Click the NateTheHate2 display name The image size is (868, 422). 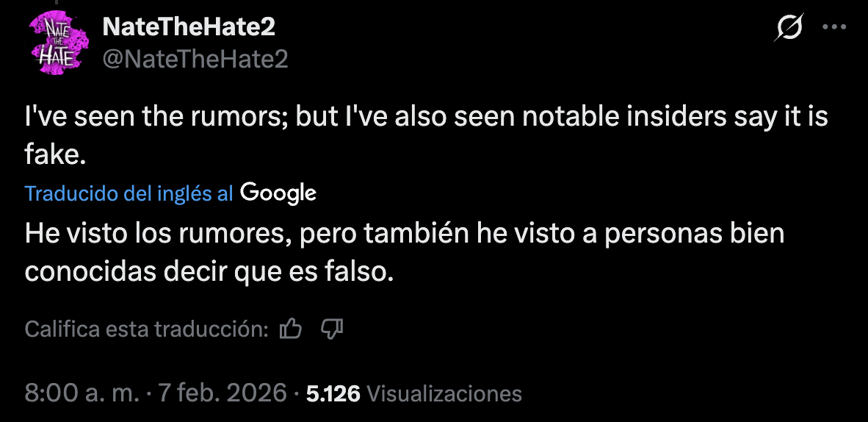(189, 27)
